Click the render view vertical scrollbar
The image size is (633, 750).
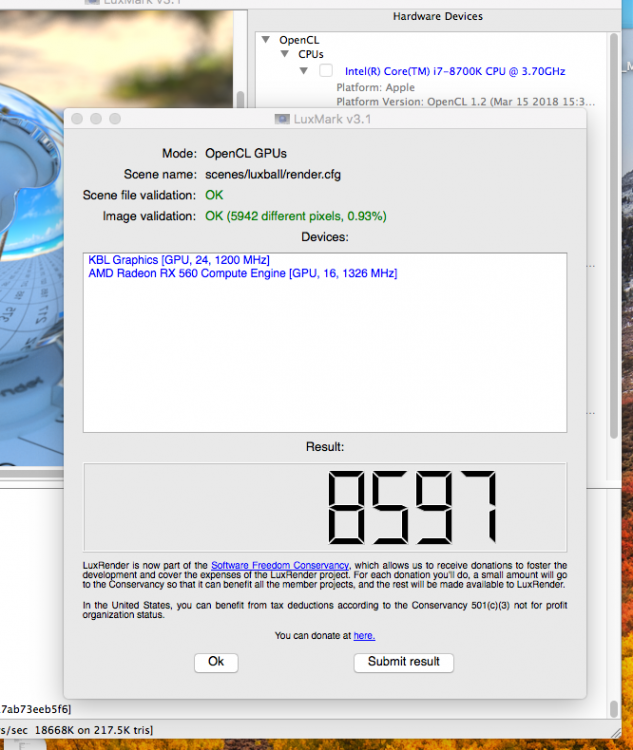[x=240, y=99]
